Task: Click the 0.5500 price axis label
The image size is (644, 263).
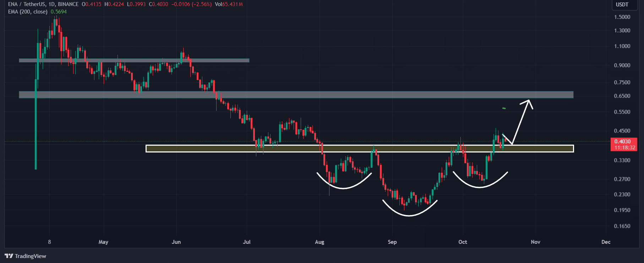Action: tap(622, 112)
